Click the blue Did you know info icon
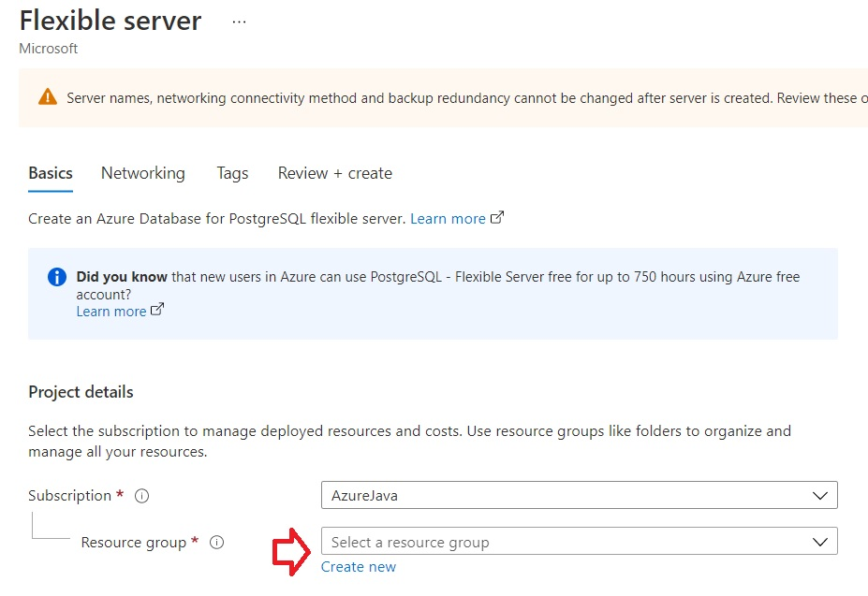The height and width of the screenshot is (596, 868). coord(57,277)
